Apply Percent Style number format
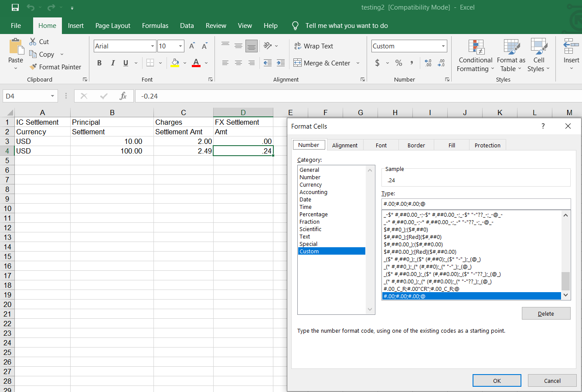Image resolution: width=582 pixels, height=392 pixels. (x=398, y=63)
